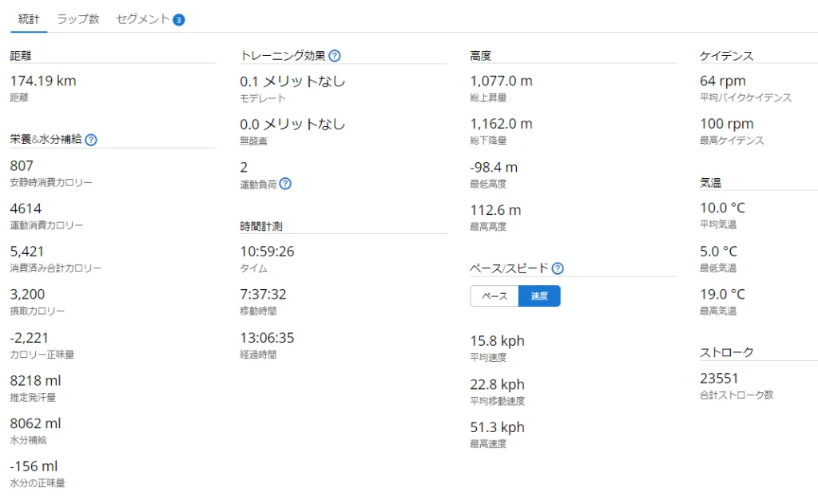Open the 統計 tab
Image resolution: width=818 pixels, height=504 pixels.
(29, 18)
